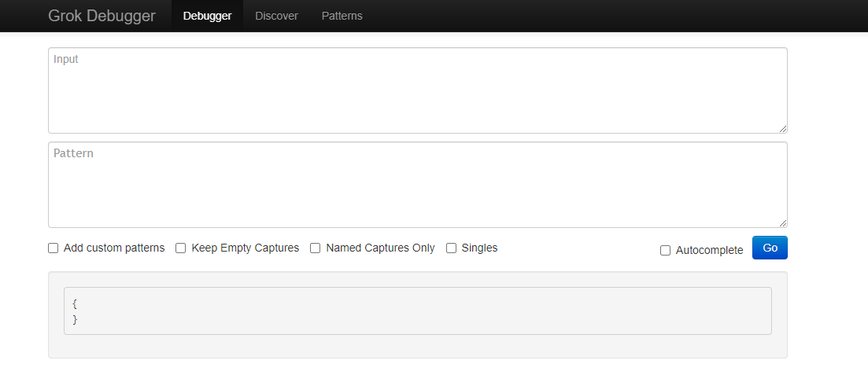Screen dimensions: 868x386
Task: Click the Pattern box resize grip
Action: [783, 223]
